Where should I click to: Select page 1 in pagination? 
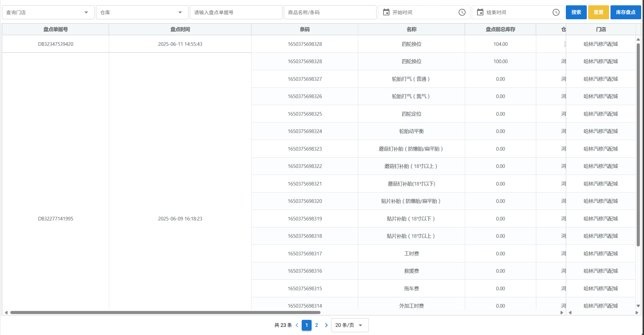[x=307, y=325]
